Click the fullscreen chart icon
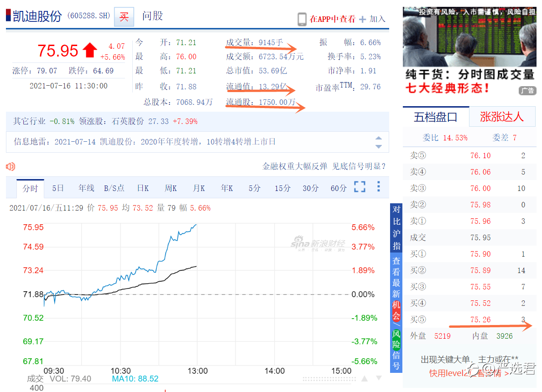542x392 pixels. (x=360, y=187)
